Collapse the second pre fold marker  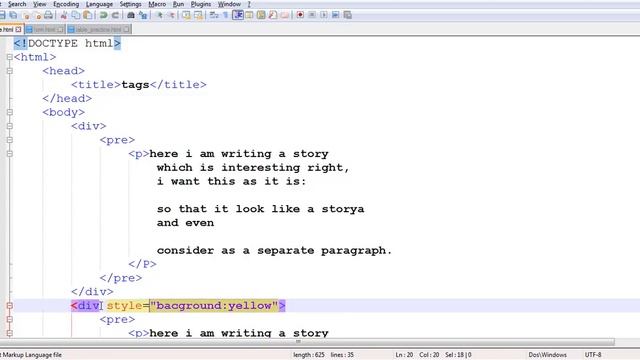(9, 319)
